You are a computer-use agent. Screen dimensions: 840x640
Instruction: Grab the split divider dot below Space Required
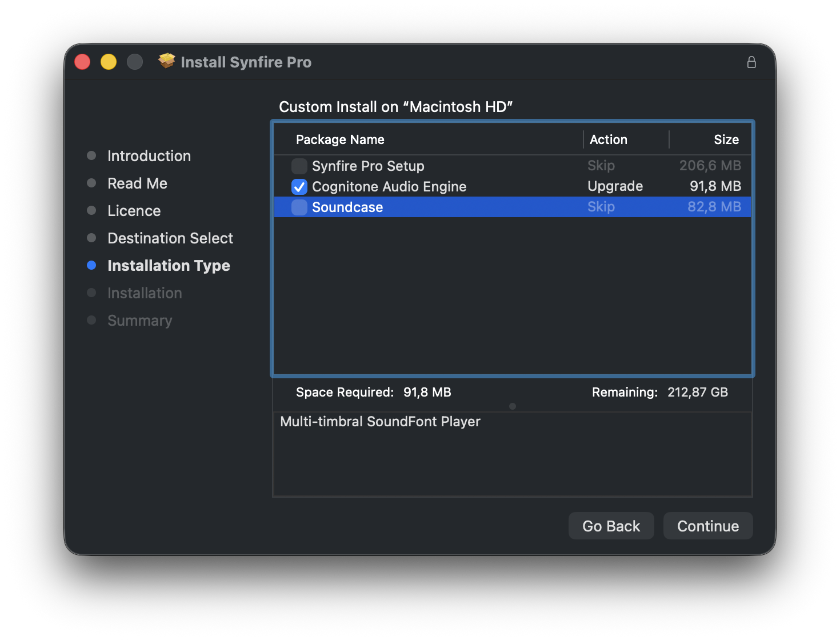pyautogui.click(x=513, y=406)
